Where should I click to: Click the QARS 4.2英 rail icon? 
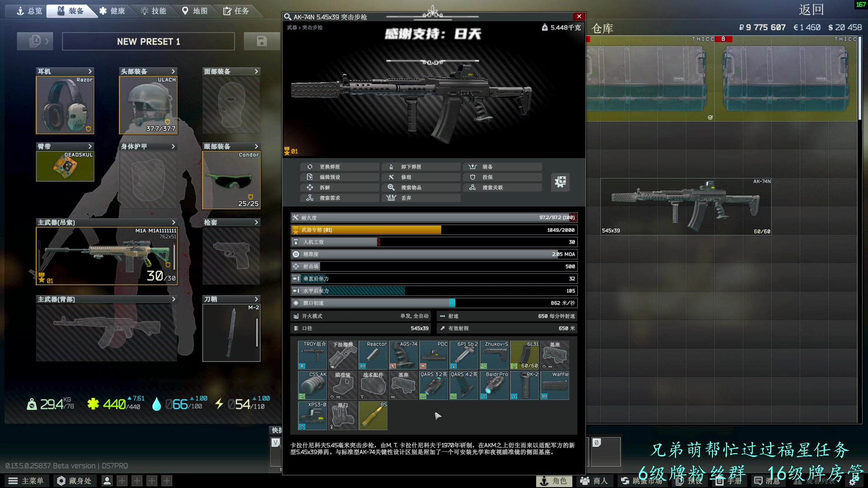point(464,385)
